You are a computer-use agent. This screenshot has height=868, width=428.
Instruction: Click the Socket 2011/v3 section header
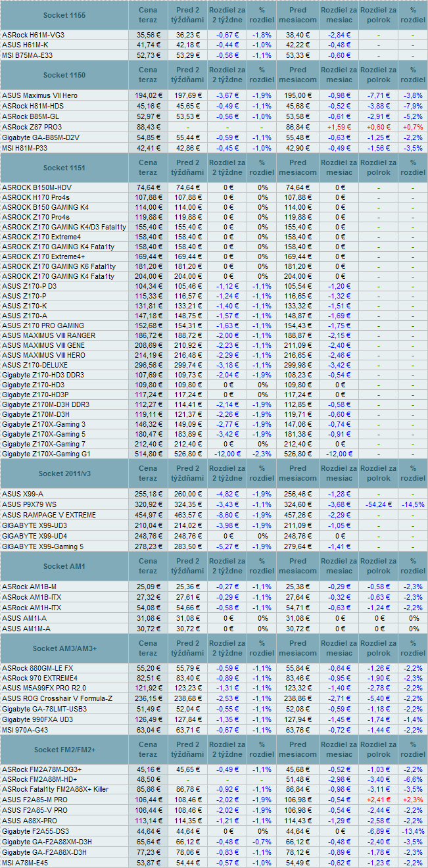[64, 474]
